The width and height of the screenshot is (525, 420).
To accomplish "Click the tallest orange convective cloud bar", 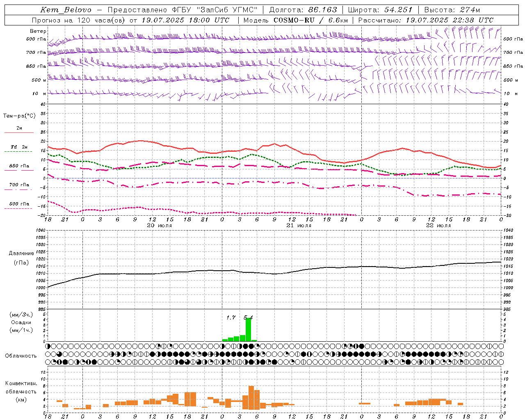I will point(251,398).
